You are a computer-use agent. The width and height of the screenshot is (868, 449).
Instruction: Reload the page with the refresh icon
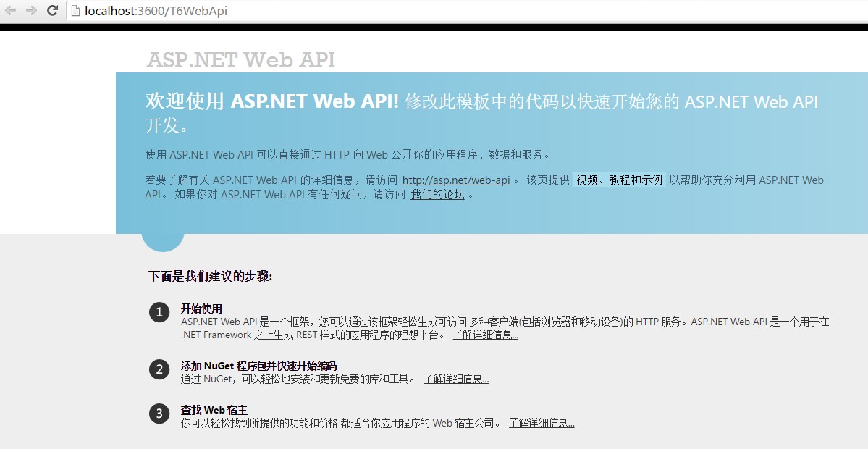(53, 10)
